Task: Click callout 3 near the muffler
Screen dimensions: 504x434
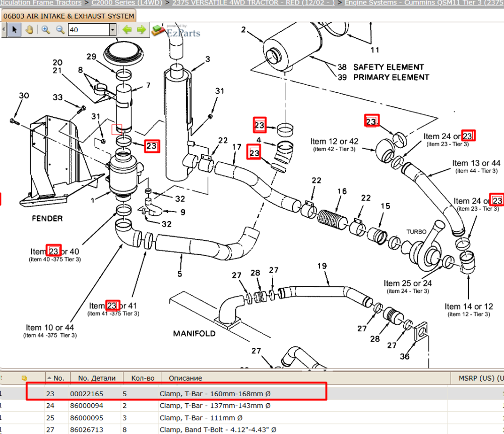Action: pyautogui.click(x=208, y=59)
